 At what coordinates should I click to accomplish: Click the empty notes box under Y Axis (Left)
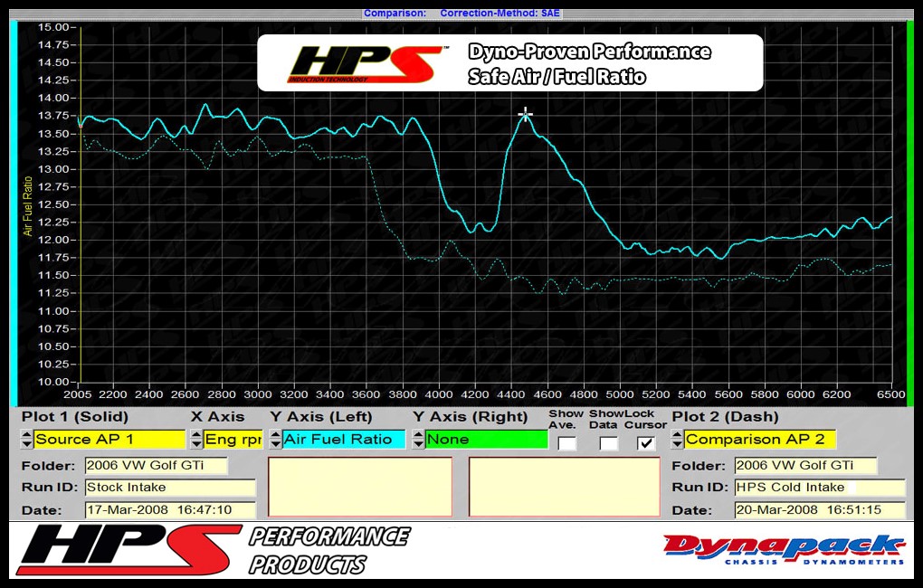tap(360, 488)
